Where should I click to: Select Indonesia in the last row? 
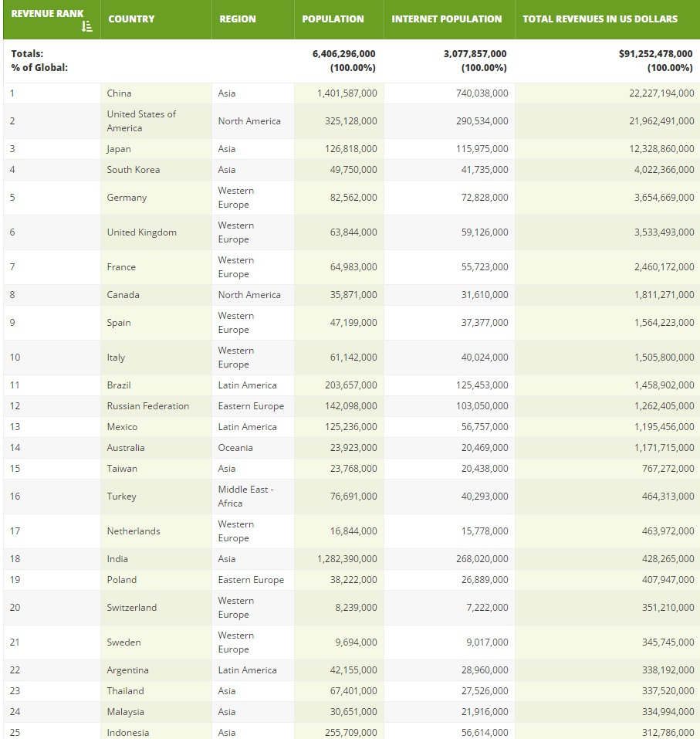point(127,732)
